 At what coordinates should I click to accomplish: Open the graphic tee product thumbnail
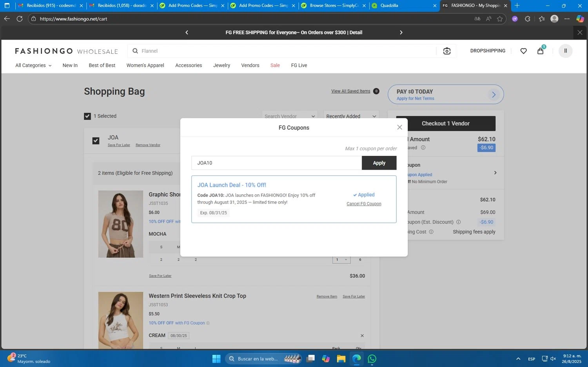pos(121,224)
